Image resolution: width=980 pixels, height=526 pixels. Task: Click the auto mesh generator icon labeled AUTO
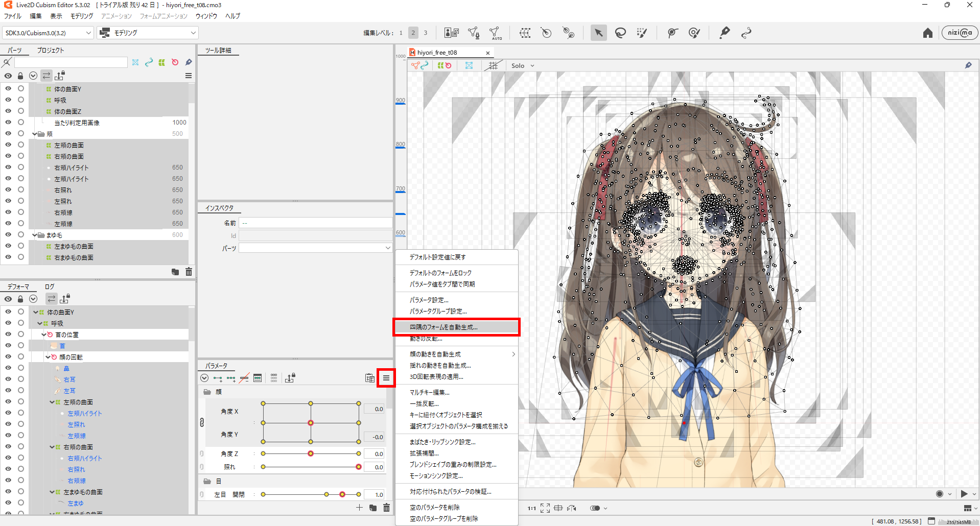click(x=495, y=33)
